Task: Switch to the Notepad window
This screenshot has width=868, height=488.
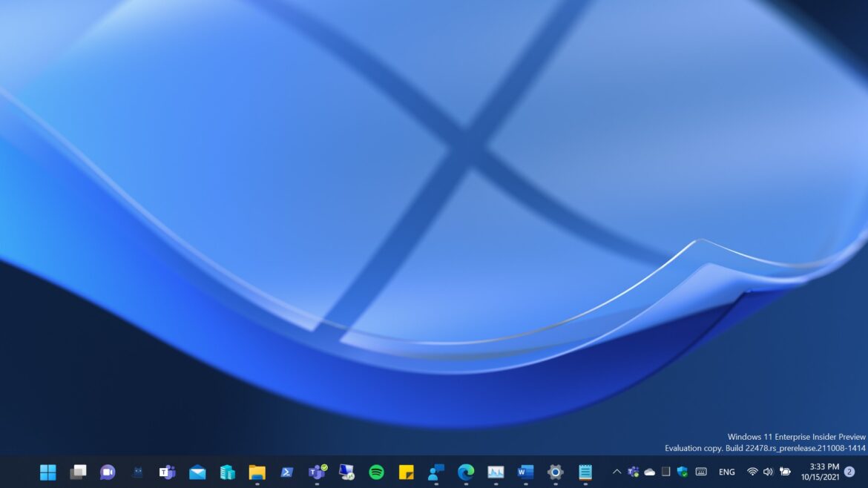Action: [585, 472]
